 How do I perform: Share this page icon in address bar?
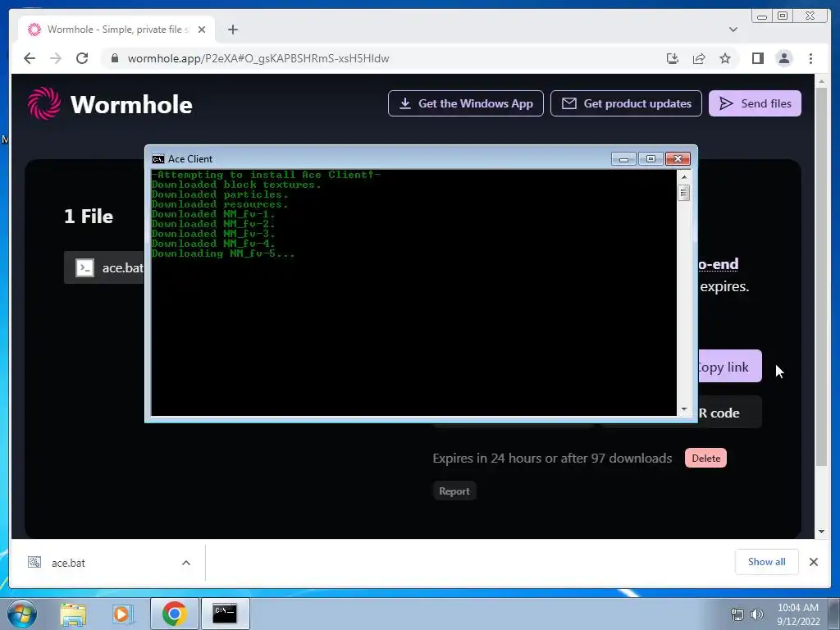699,58
